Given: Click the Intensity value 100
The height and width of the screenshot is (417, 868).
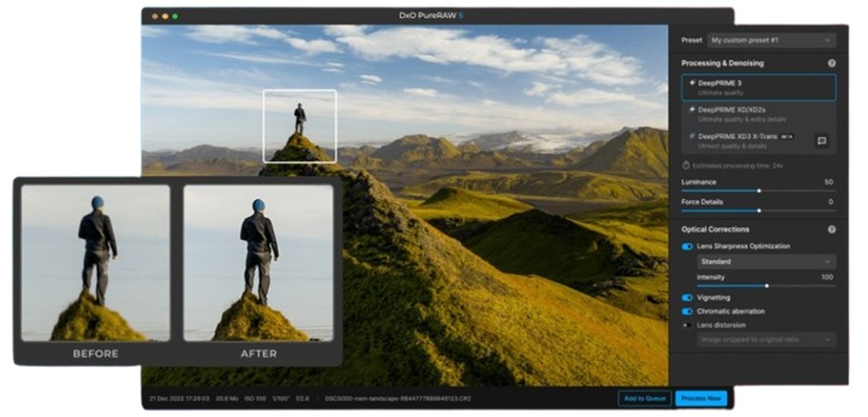Looking at the screenshot, I should [827, 277].
